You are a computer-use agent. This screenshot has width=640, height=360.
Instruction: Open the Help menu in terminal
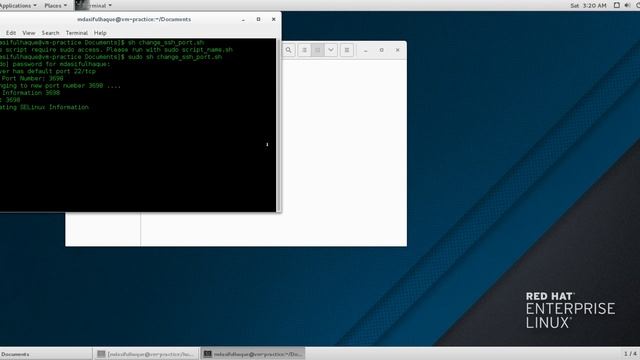click(100, 33)
